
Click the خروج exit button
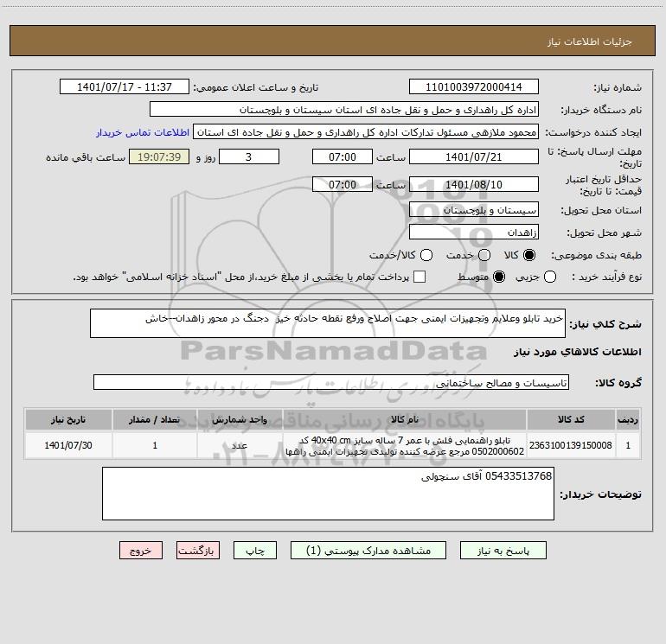pyautogui.click(x=141, y=551)
